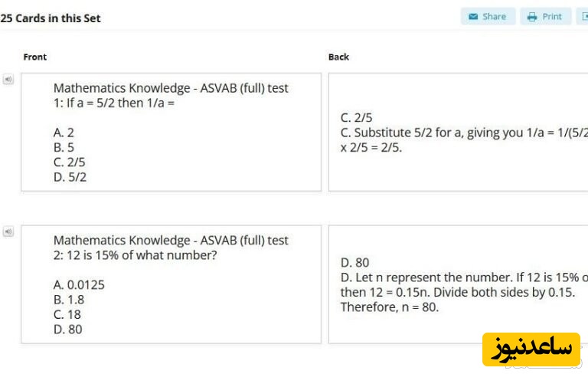Play audio for the first flashcard
The height and width of the screenshot is (374, 588).
tap(8, 79)
